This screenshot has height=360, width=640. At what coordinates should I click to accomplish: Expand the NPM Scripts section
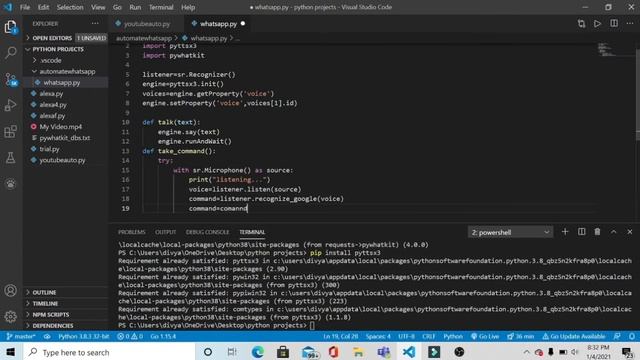pos(65,315)
